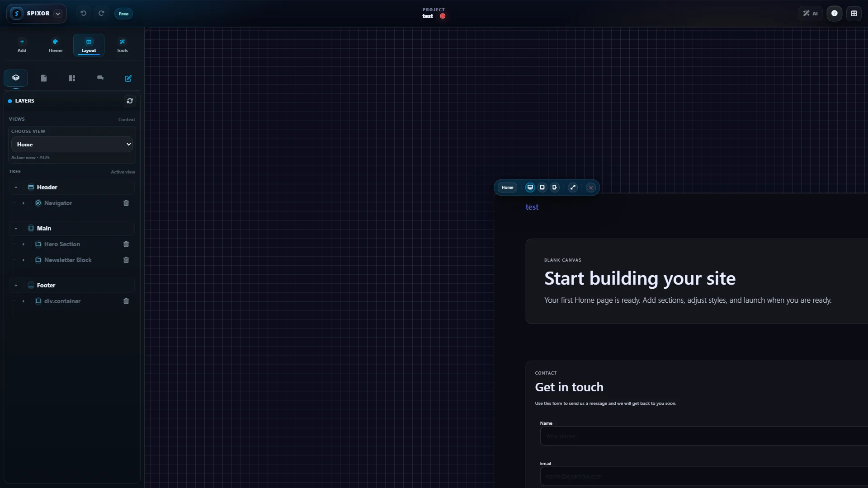Select the Navigator layer

[x=58, y=203]
